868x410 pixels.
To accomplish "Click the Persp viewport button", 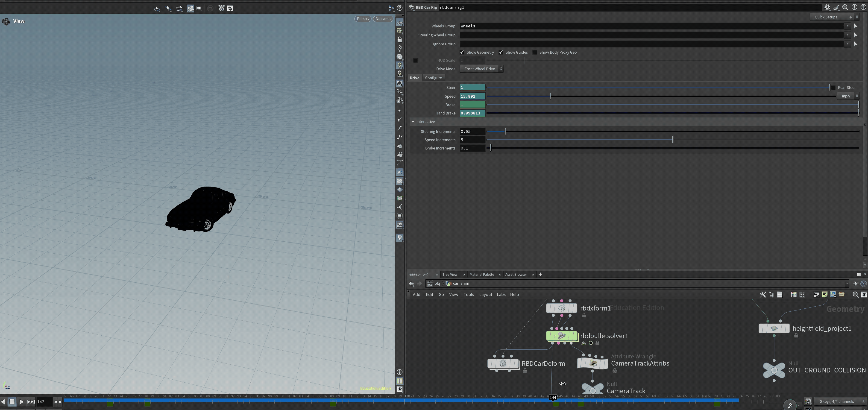I will pos(363,19).
